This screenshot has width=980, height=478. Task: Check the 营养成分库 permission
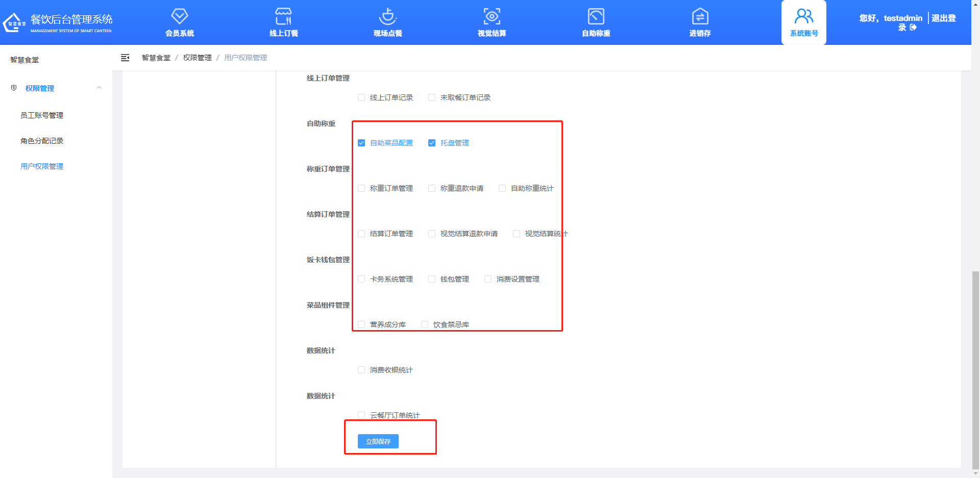(x=361, y=324)
